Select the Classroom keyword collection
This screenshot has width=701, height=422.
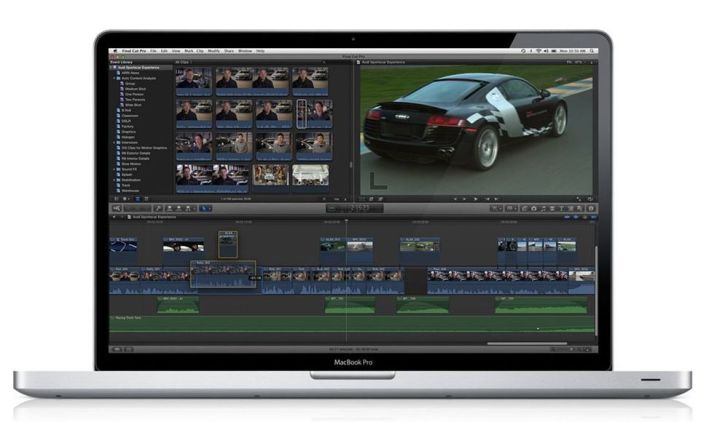128,116
